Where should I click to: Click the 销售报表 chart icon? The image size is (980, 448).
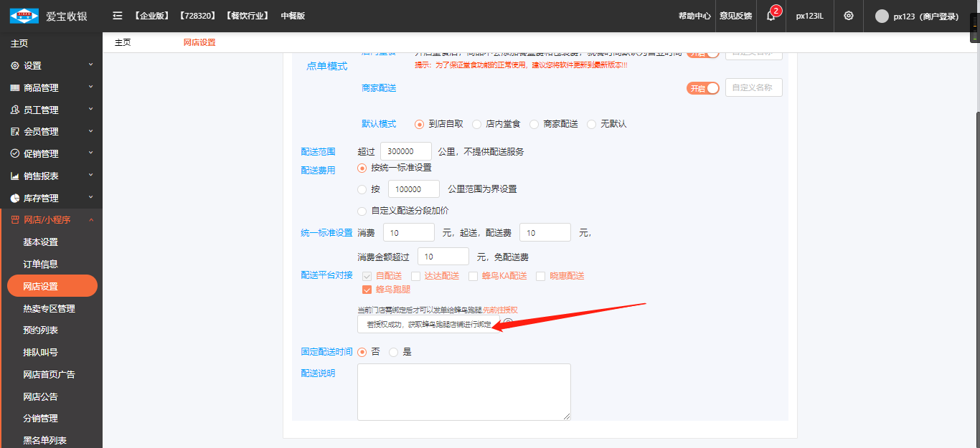click(x=15, y=176)
